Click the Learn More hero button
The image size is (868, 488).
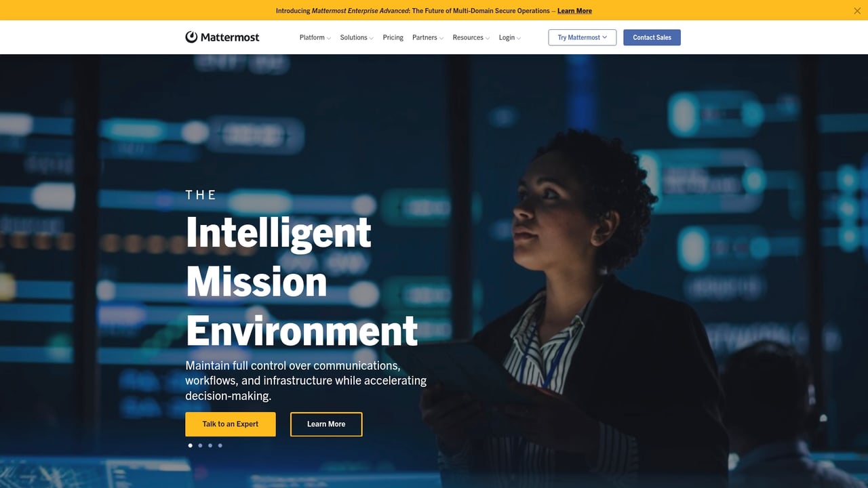point(326,424)
